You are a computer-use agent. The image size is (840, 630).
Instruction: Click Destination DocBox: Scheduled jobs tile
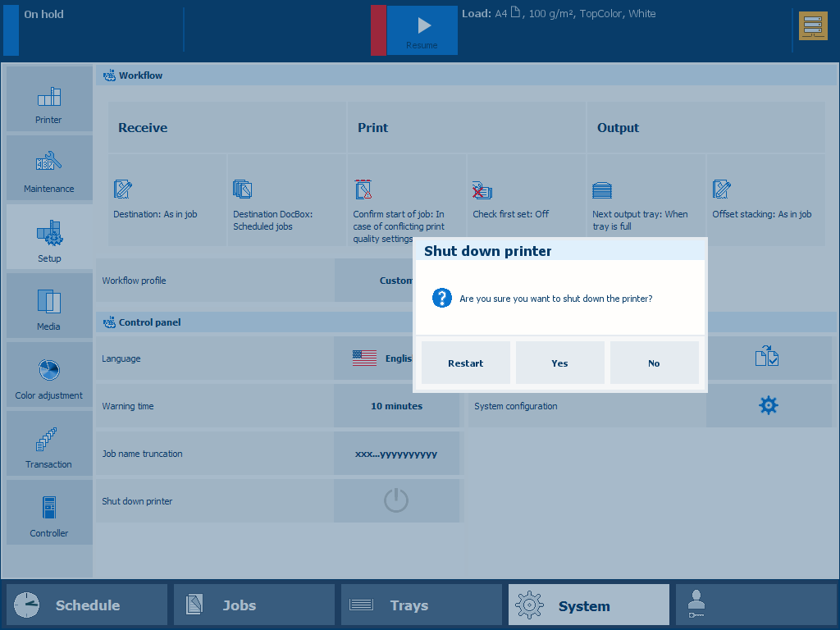tap(286, 200)
